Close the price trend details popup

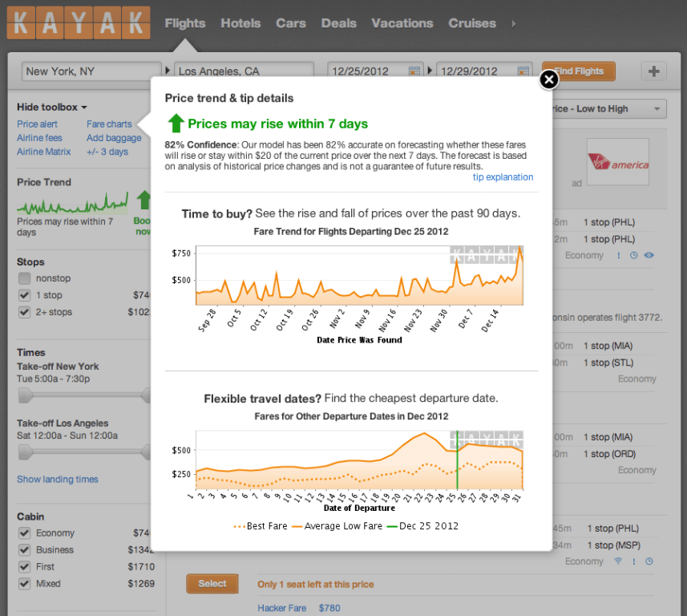click(x=548, y=79)
